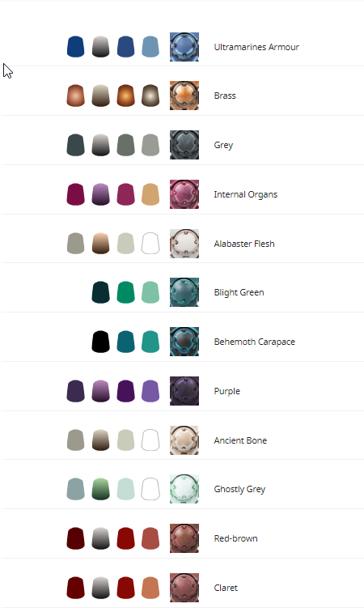This screenshot has height=612, width=364.
Task: Click the Blight Green scheme label
Action: [x=239, y=293]
